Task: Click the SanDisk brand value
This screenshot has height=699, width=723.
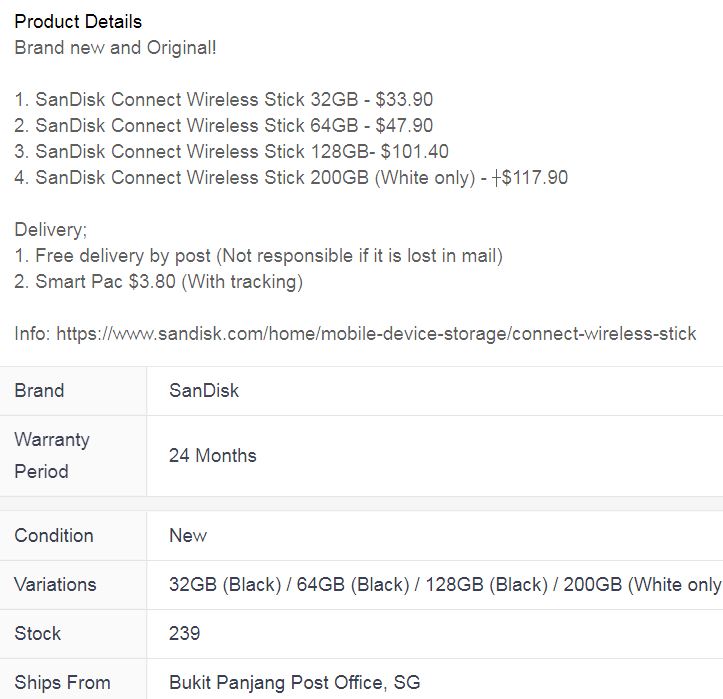Action: [204, 391]
